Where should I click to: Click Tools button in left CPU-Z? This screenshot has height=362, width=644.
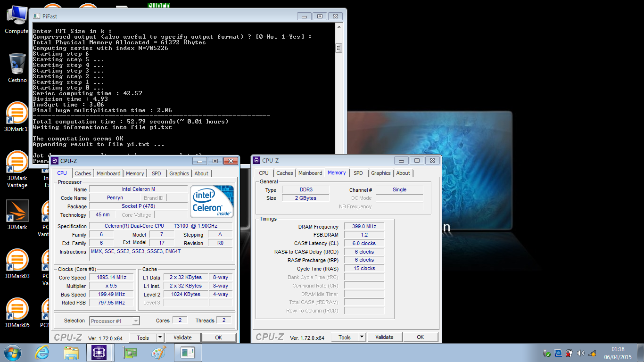point(143,337)
